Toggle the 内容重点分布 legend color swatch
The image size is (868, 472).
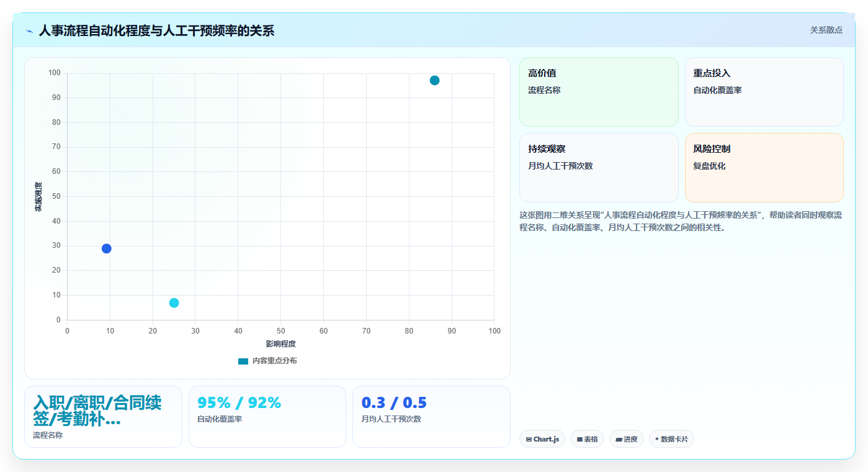pyautogui.click(x=243, y=361)
